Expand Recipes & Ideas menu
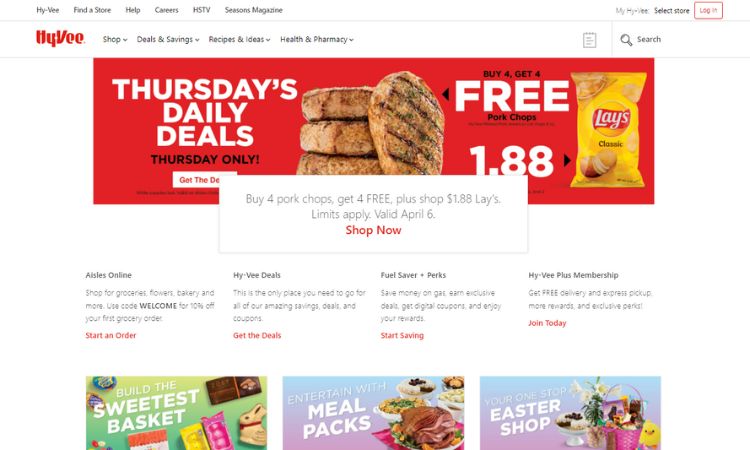This screenshot has height=450, width=750. pyautogui.click(x=239, y=39)
